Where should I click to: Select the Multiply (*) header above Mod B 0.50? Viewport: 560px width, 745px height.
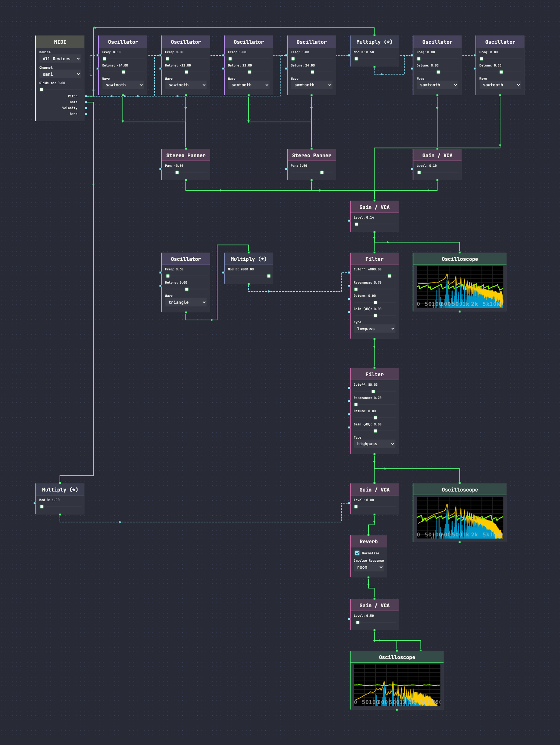click(374, 42)
